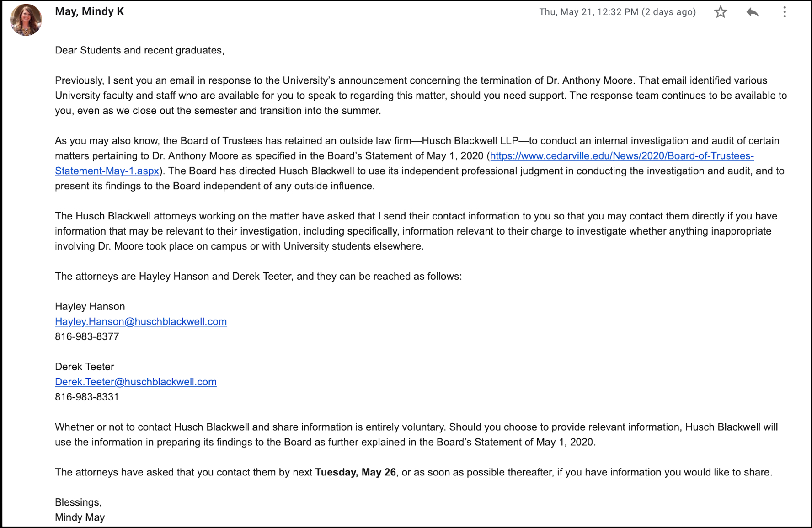Click the Thu, May 21 timestamp
This screenshot has height=528, width=812.
[x=617, y=12]
